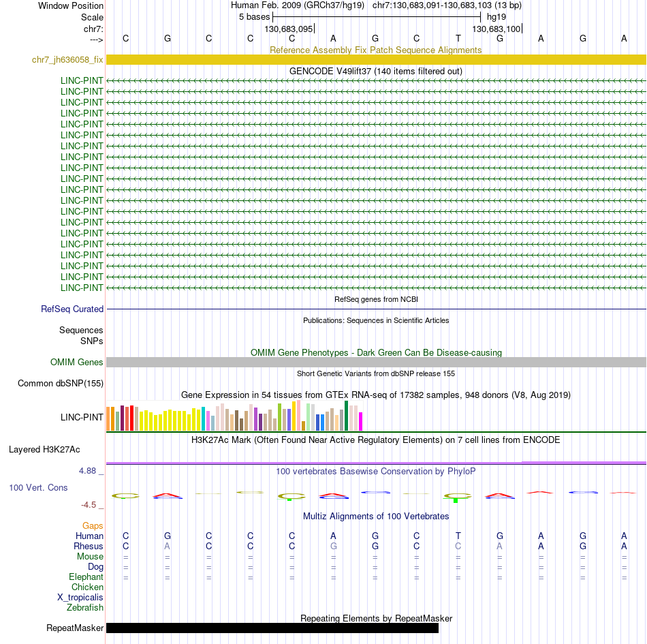Viewport: 647px width, 644px height.
Task: Open Publications: Sequences in Scientific Articles title
Action: pyautogui.click(x=376, y=320)
